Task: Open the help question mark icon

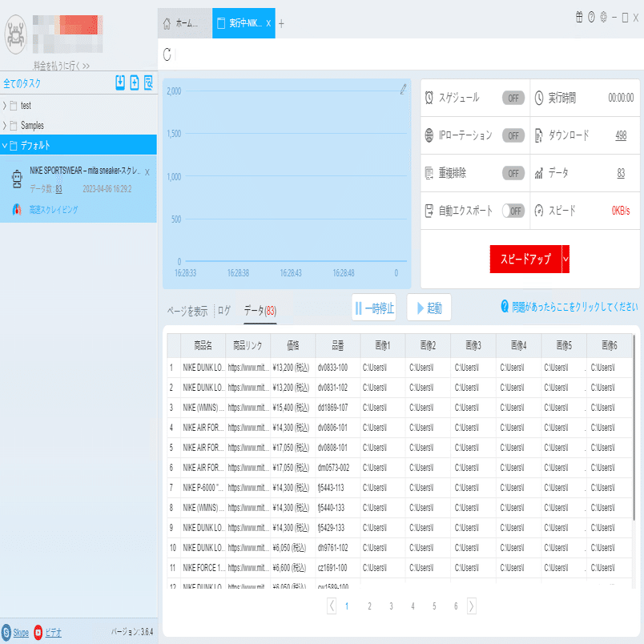Action: [591, 18]
